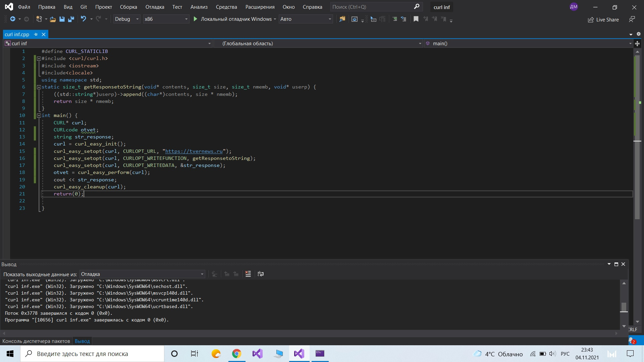Click the redo arrow icon
The image size is (644, 362).
[98, 19]
